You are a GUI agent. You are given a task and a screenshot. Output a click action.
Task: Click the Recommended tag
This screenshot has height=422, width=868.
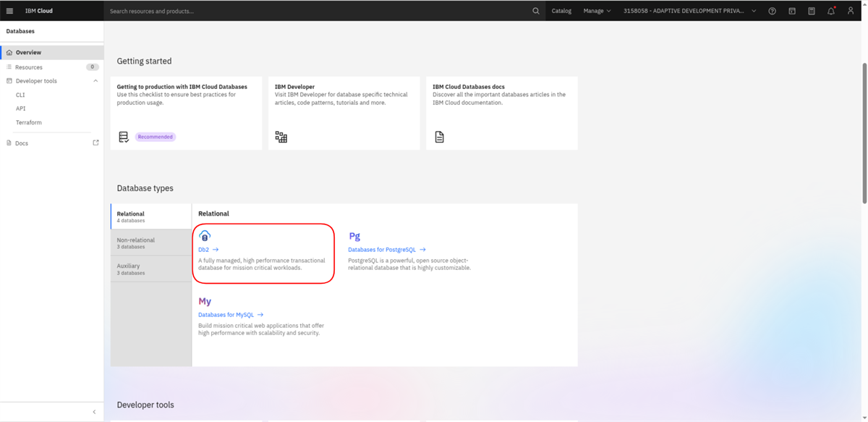point(156,137)
